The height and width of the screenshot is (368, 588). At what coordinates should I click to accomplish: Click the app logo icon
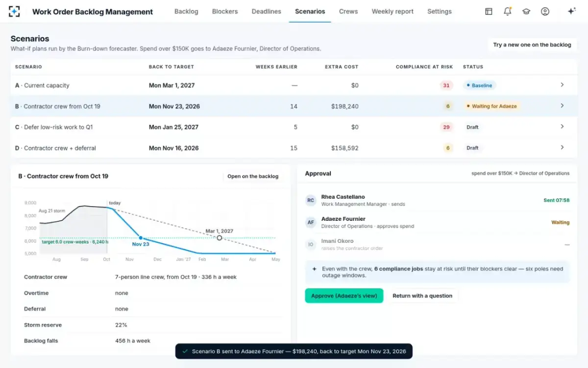[15, 11]
